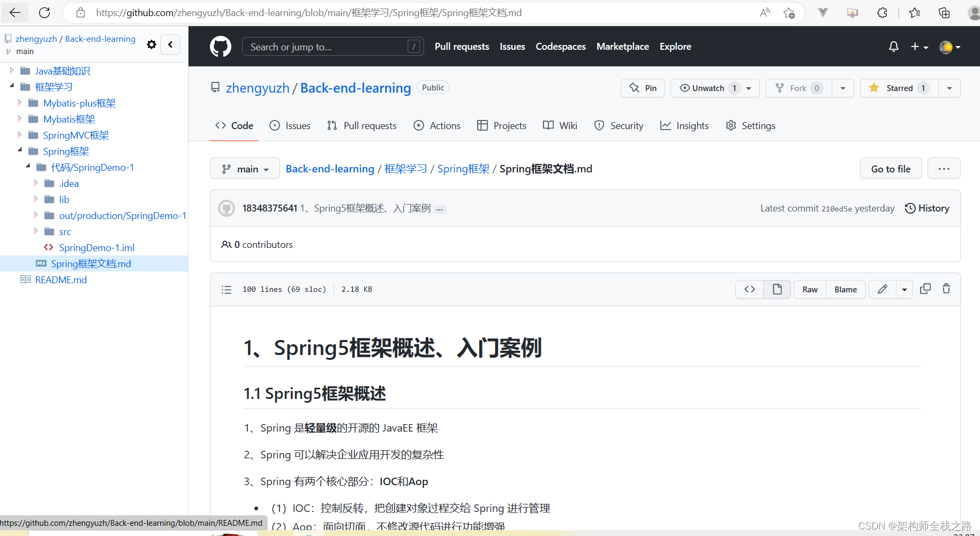Viewport: 980px width, 536px height.
Task: Reload the page with the refresh icon
Action: pos(45,13)
